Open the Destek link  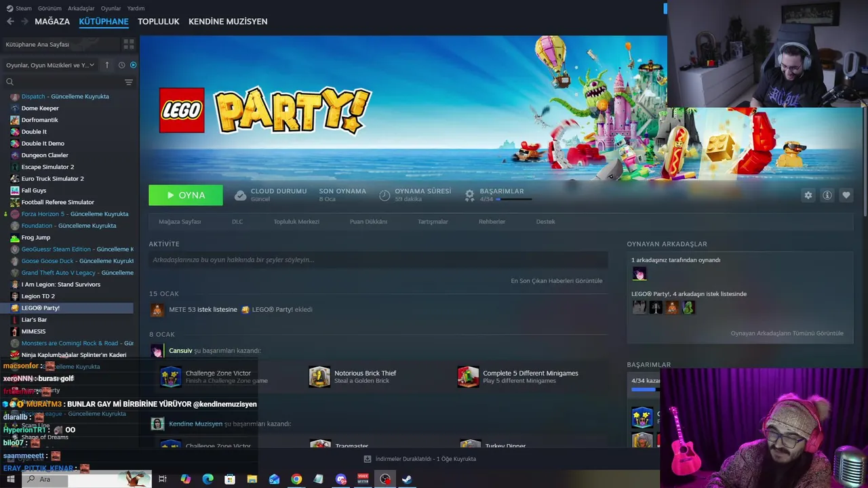pos(545,222)
